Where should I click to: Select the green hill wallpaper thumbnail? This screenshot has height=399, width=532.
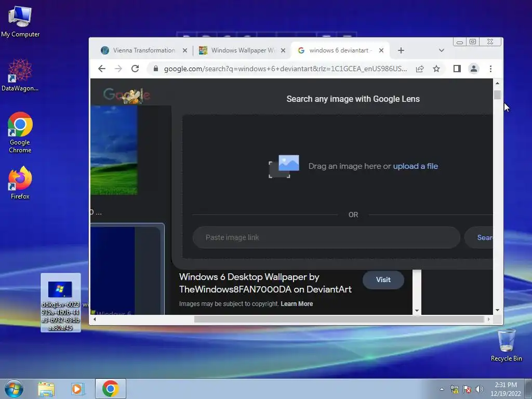pyautogui.click(x=114, y=150)
